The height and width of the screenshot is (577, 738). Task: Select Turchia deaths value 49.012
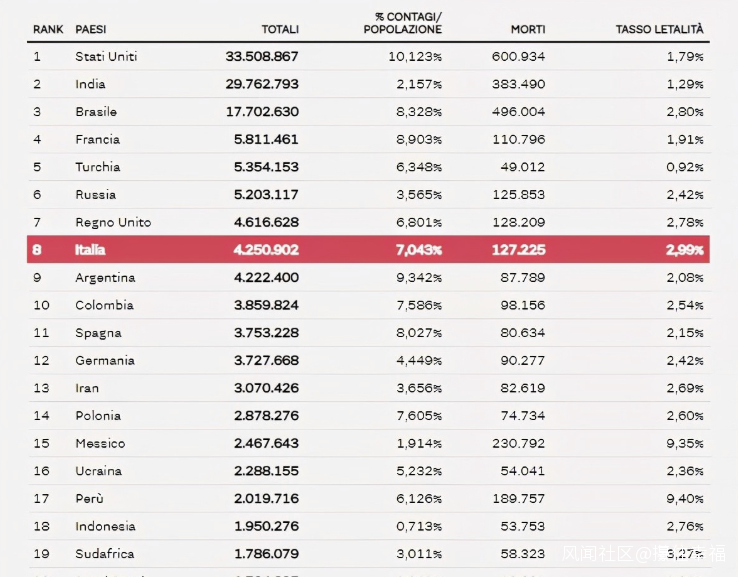pos(518,167)
